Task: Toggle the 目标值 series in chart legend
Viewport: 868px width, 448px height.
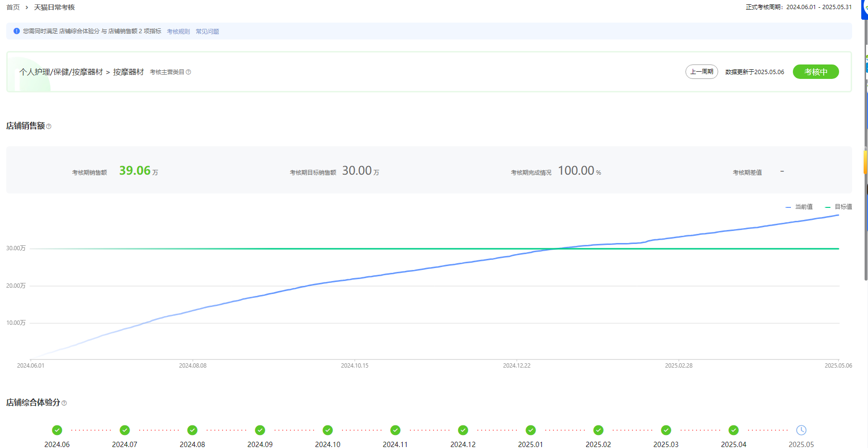Action: 839,207
